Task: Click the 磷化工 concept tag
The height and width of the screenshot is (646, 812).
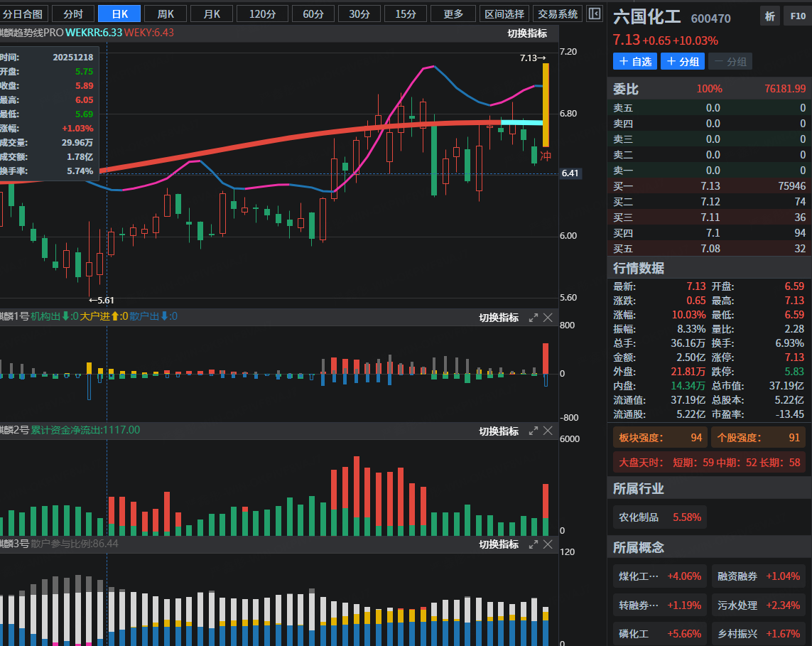Action: 659,633
